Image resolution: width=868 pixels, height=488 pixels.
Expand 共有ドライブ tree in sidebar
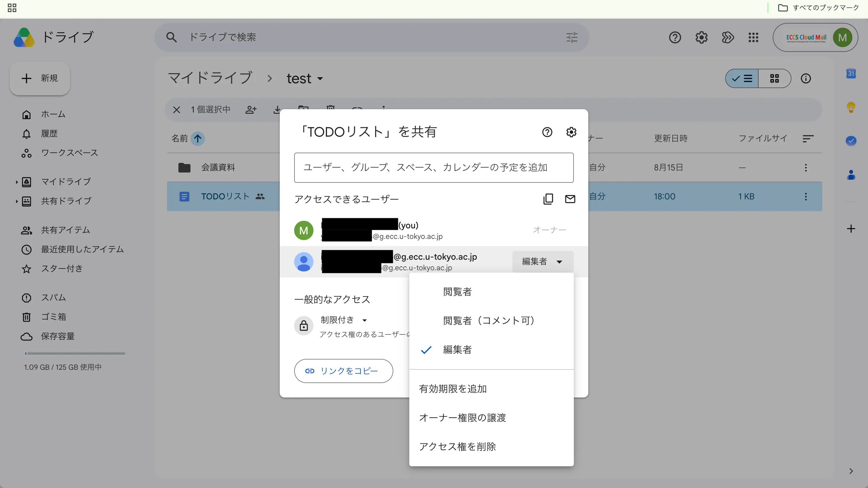click(x=16, y=201)
